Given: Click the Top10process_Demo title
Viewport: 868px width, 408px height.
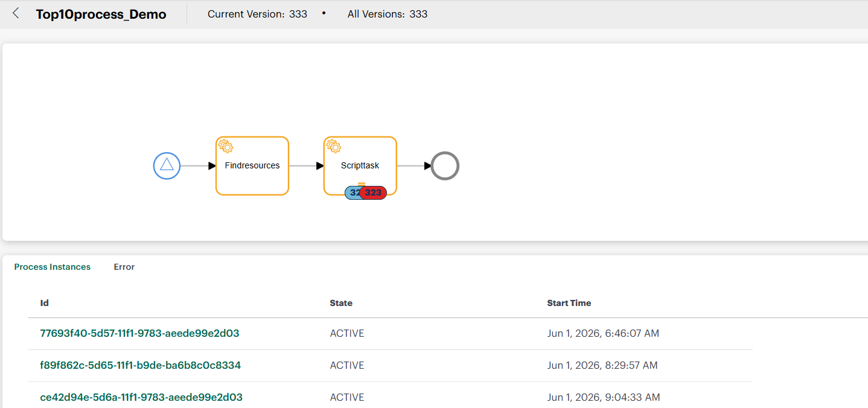Looking at the screenshot, I should pyautogui.click(x=101, y=14).
